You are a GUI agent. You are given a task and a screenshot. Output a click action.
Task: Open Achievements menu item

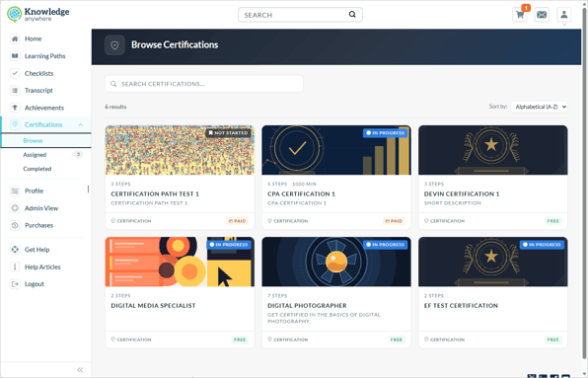pos(44,108)
